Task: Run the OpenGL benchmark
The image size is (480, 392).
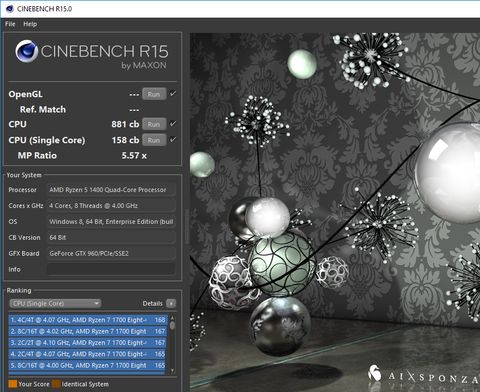Action: click(x=154, y=94)
